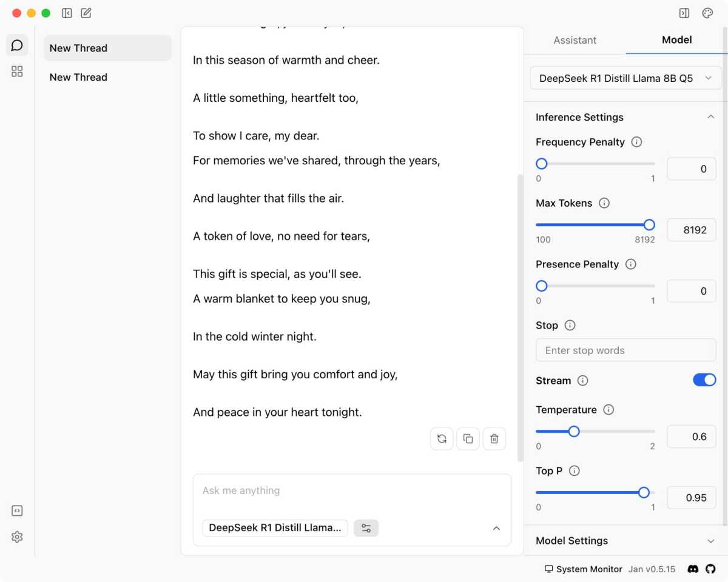728x582 pixels.
Task: Toggle the Stream switch off
Action: (704, 380)
